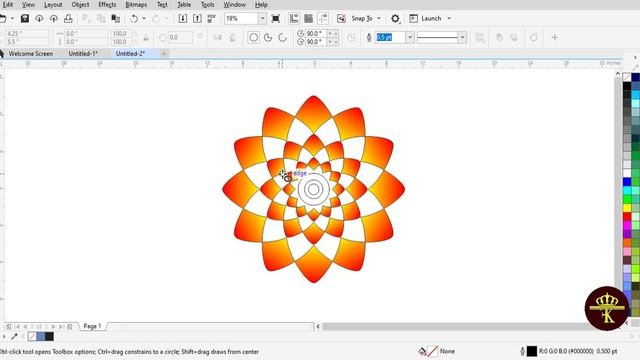Click the next page arrow

(x=53, y=327)
